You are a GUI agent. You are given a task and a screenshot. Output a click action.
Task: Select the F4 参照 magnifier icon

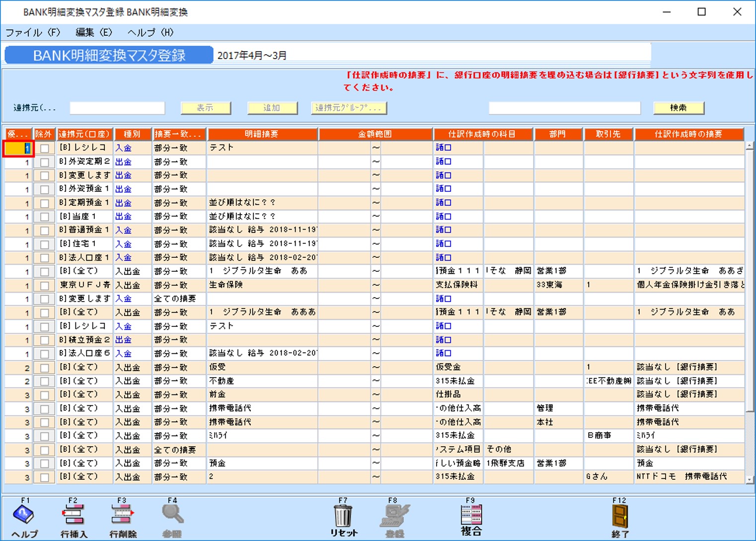(x=171, y=517)
